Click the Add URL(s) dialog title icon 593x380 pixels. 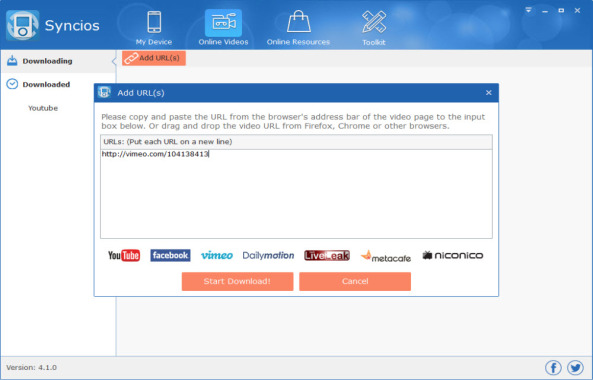click(104, 92)
